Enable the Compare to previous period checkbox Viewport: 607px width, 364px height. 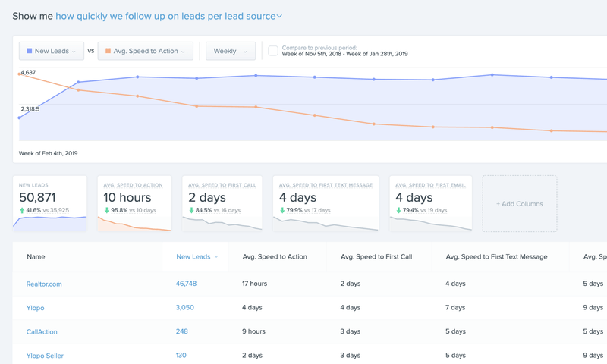click(x=273, y=51)
